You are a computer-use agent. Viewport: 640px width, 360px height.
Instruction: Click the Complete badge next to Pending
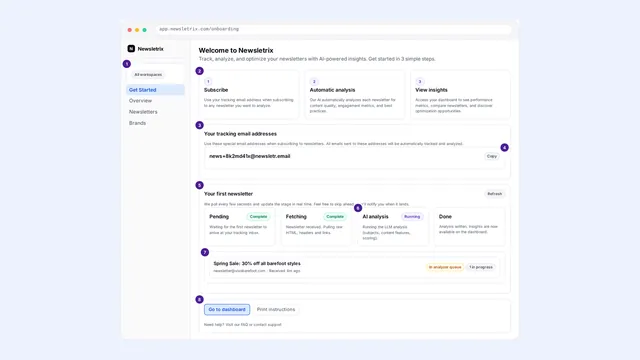[258, 217]
